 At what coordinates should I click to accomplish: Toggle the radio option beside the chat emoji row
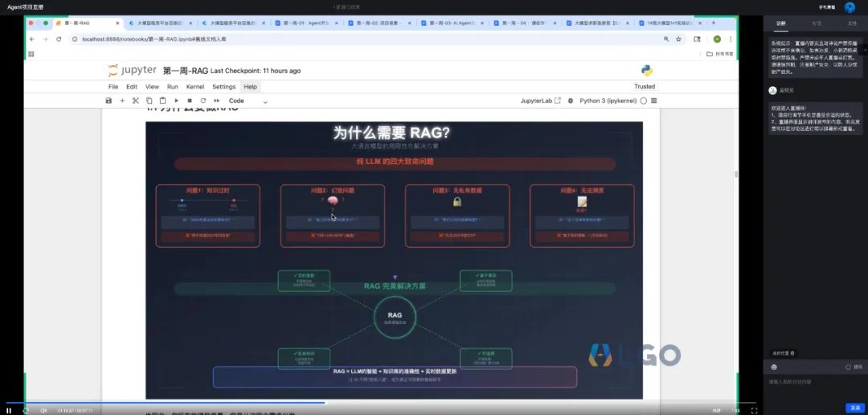pos(848,367)
